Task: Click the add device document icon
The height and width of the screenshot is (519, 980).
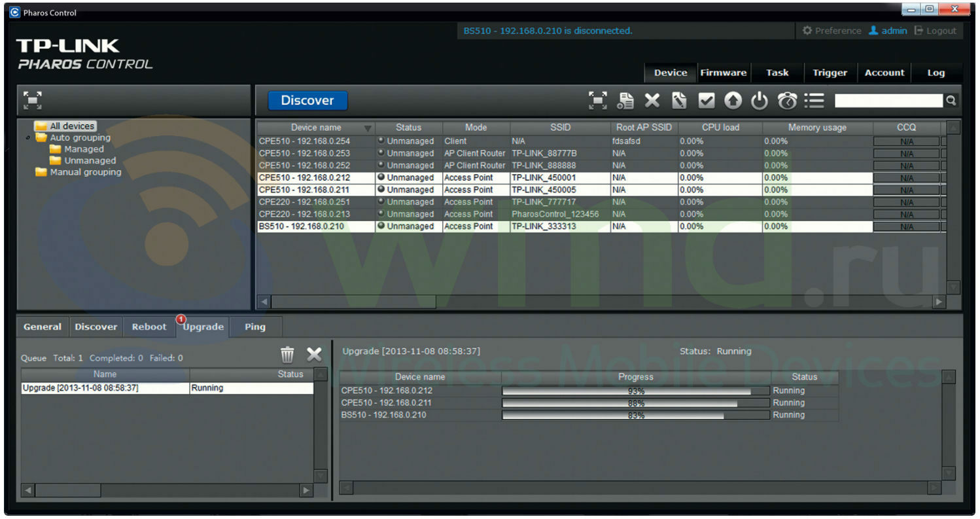Action: click(x=625, y=100)
